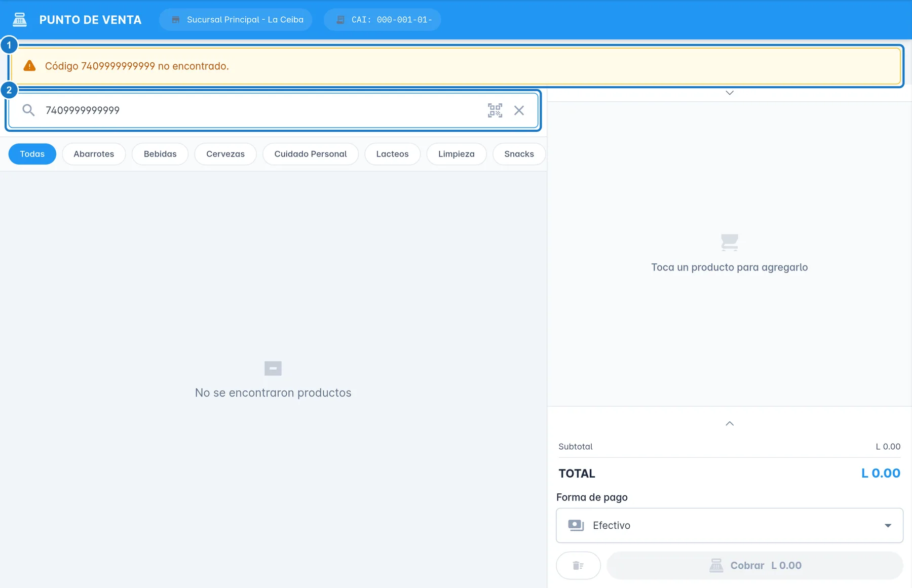
Task: Open the barcode scanner icon in search
Action: click(x=495, y=110)
